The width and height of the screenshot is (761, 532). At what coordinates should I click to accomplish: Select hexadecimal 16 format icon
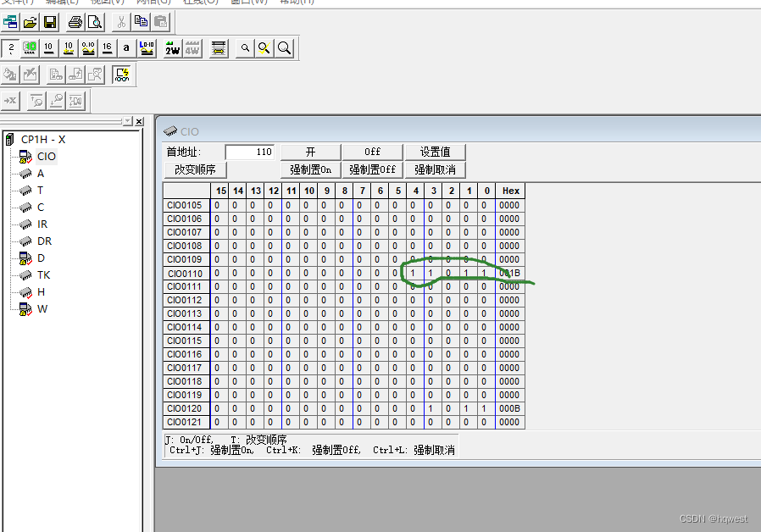108,48
